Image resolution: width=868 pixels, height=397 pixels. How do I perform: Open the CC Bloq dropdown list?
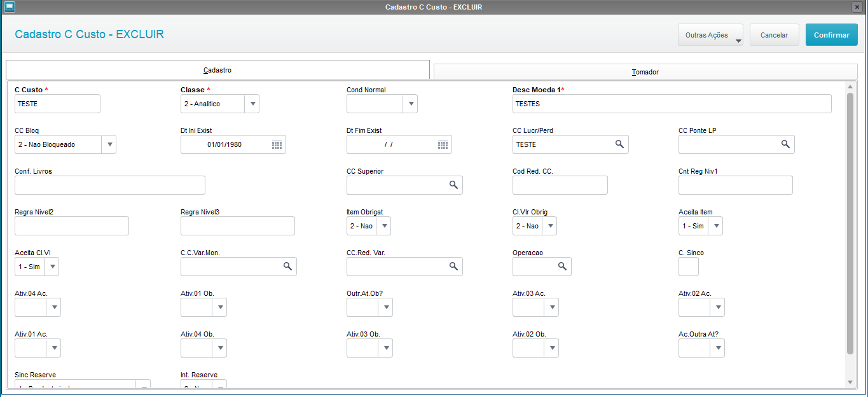tap(109, 145)
